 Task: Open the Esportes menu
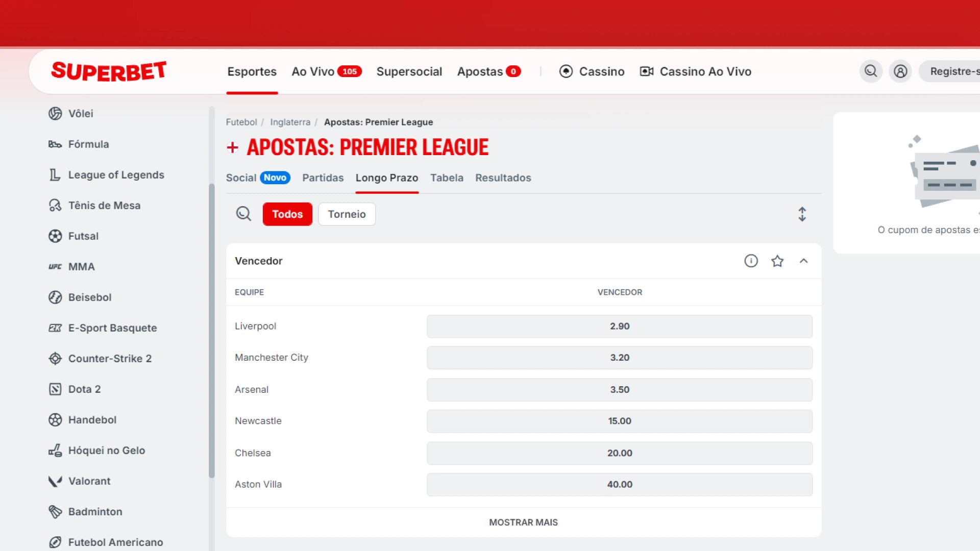[252, 71]
